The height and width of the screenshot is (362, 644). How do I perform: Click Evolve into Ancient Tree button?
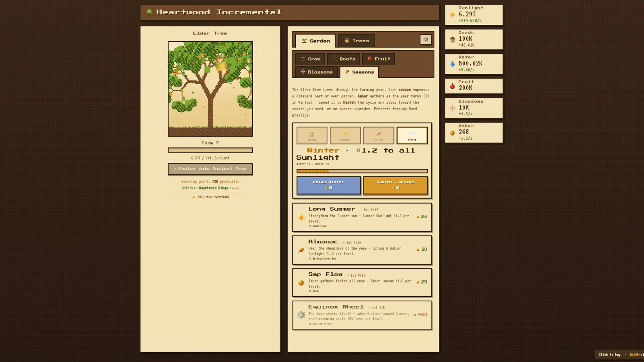point(210,169)
